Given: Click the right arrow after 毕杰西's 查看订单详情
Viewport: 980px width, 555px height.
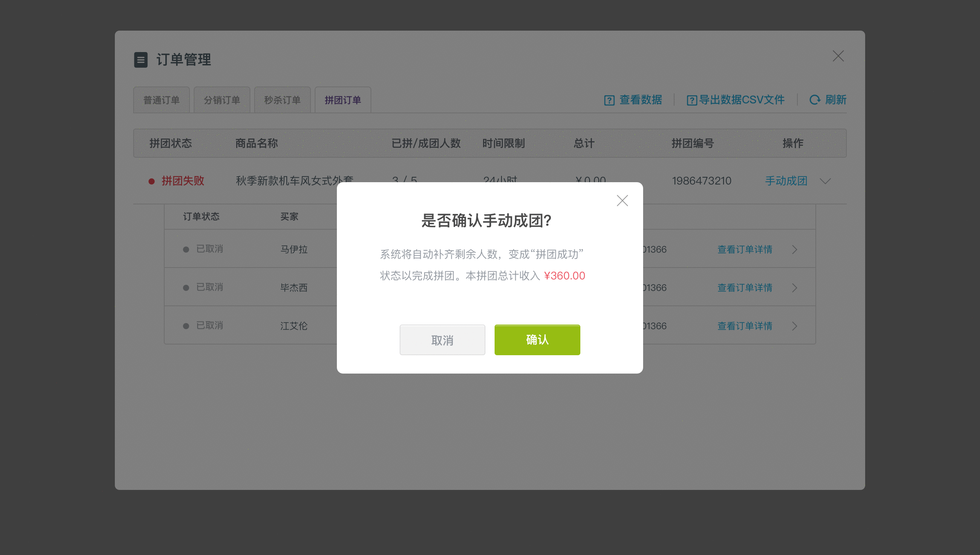Looking at the screenshot, I should tap(795, 287).
